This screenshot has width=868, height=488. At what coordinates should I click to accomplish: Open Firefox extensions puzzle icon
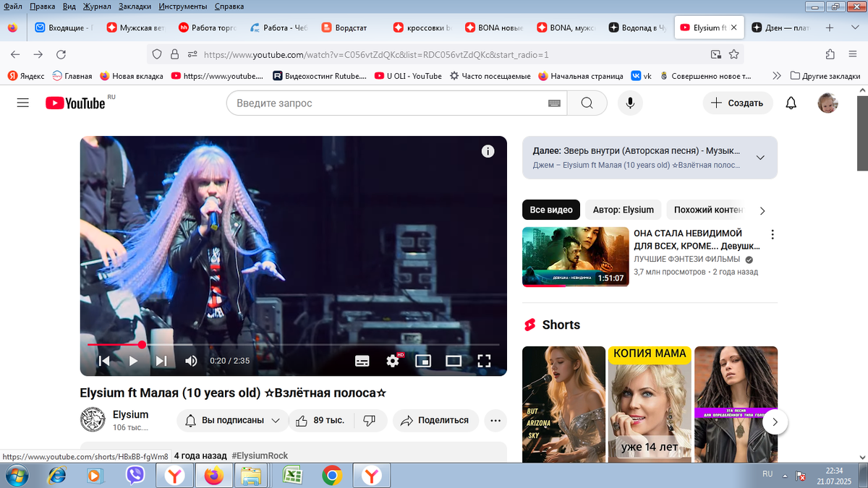[830, 54]
